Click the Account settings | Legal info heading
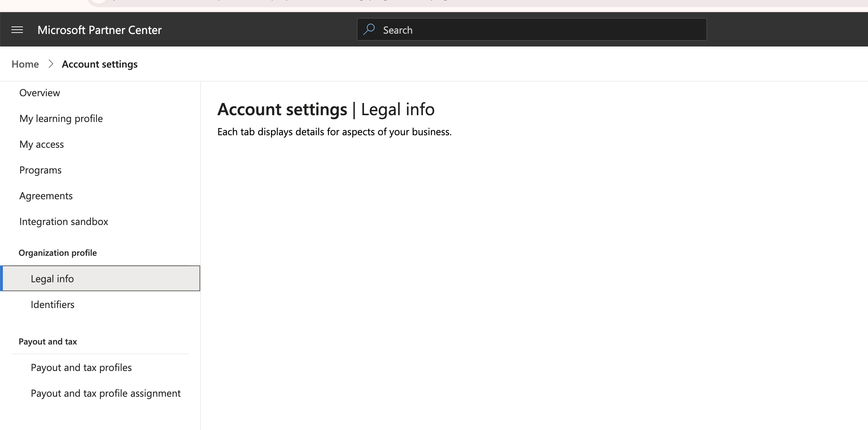This screenshot has width=868, height=430. tap(326, 109)
